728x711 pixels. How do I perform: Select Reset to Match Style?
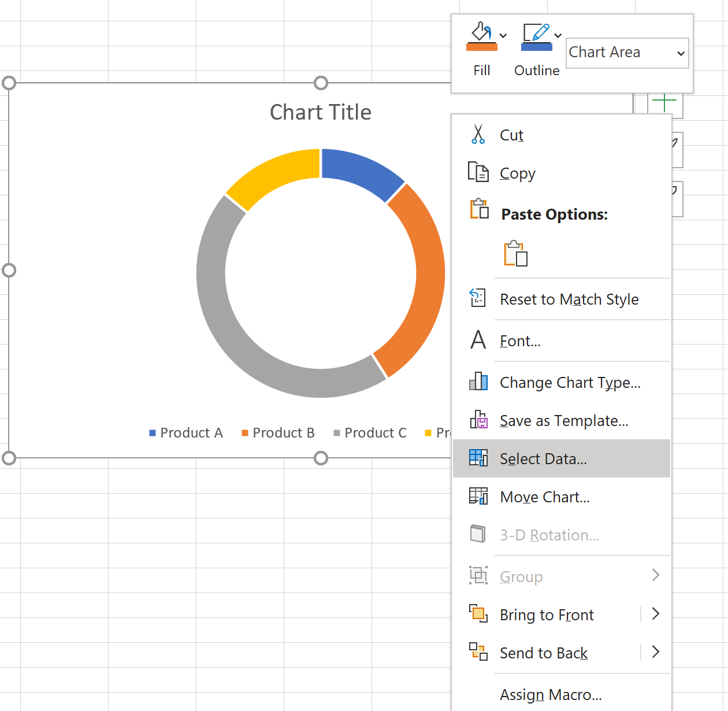coord(562,299)
